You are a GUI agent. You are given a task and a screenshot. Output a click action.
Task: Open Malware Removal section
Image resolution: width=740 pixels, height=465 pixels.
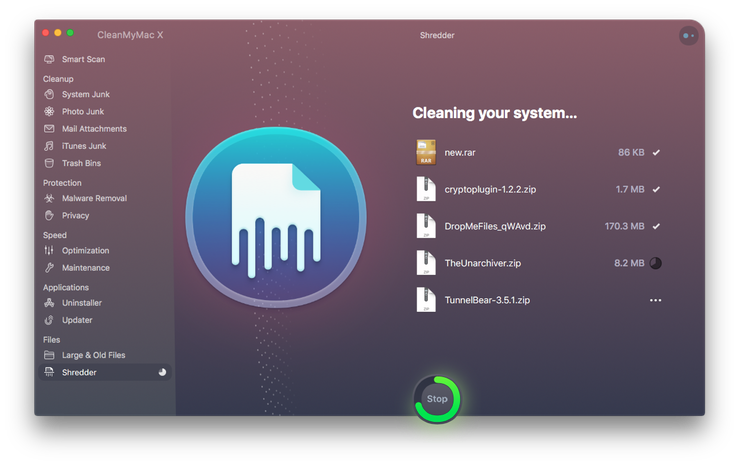94,198
